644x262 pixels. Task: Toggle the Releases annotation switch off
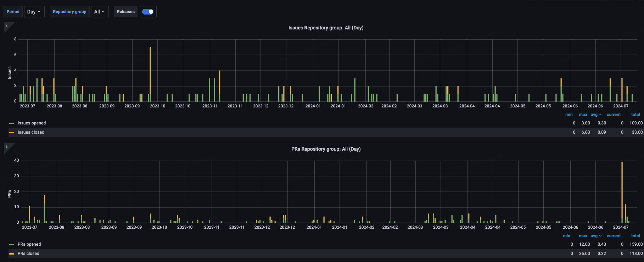tap(148, 12)
